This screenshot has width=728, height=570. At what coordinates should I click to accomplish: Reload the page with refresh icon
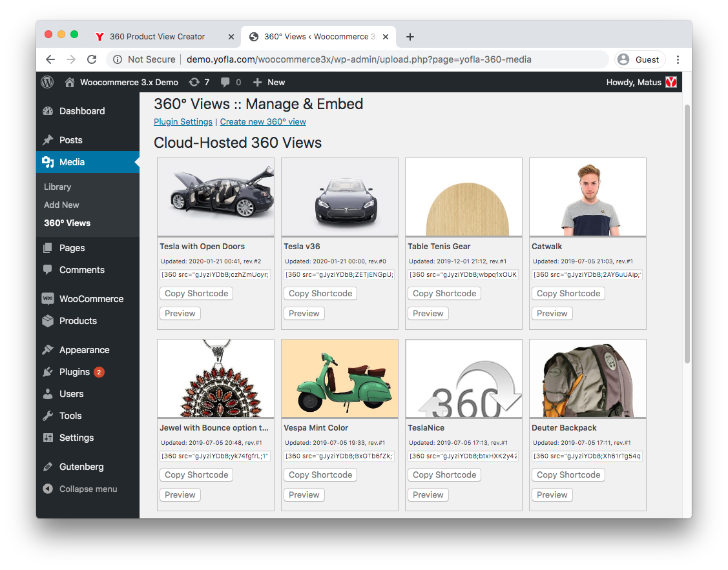(92, 59)
